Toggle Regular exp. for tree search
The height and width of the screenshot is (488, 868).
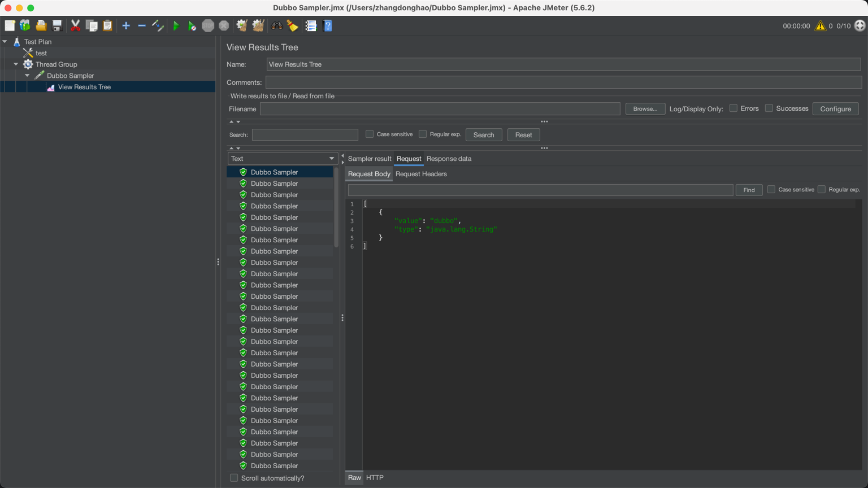(x=423, y=134)
